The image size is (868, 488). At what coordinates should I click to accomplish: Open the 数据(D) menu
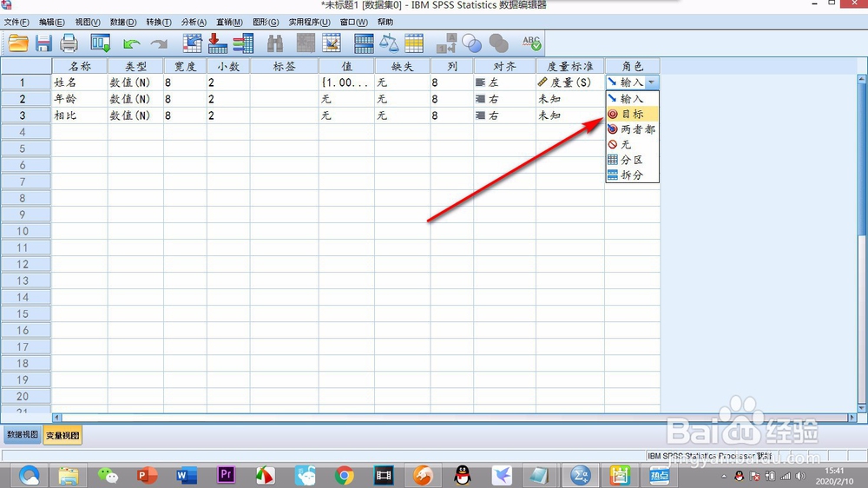tap(123, 23)
